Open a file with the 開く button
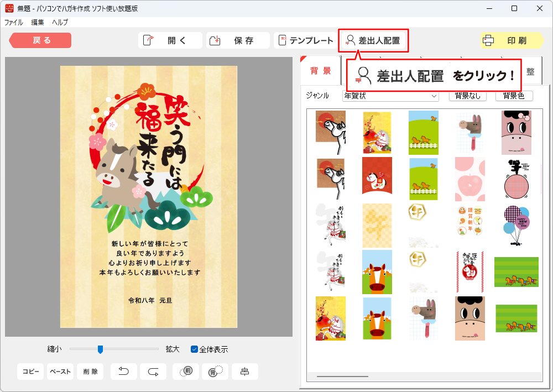This screenshot has height=392, width=553. (170, 40)
